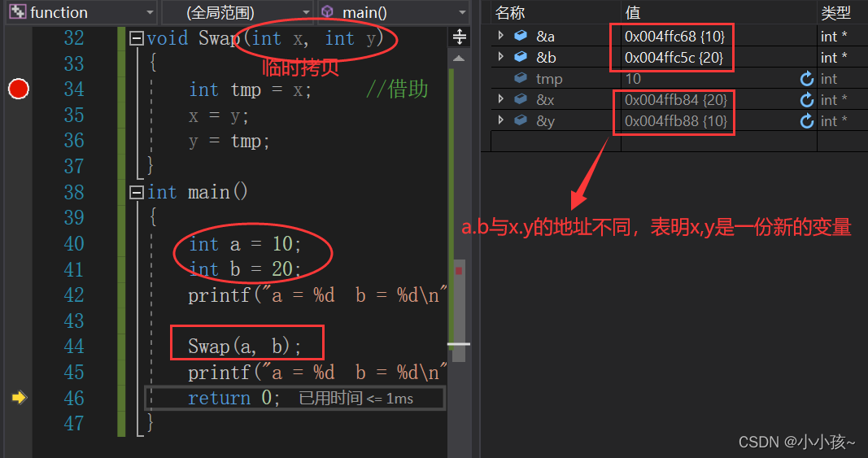This screenshot has height=458, width=868.
Task: Click the editor vertical scrollbar thumb
Action: click(x=459, y=310)
